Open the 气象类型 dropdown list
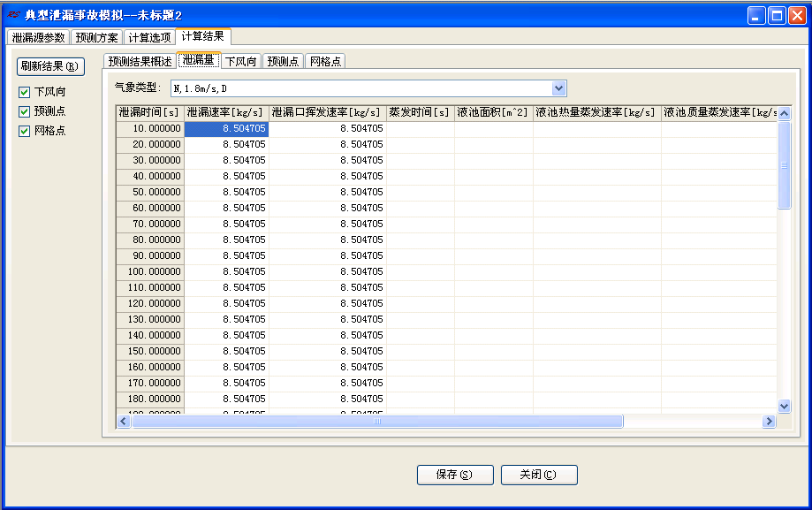 click(558, 88)
